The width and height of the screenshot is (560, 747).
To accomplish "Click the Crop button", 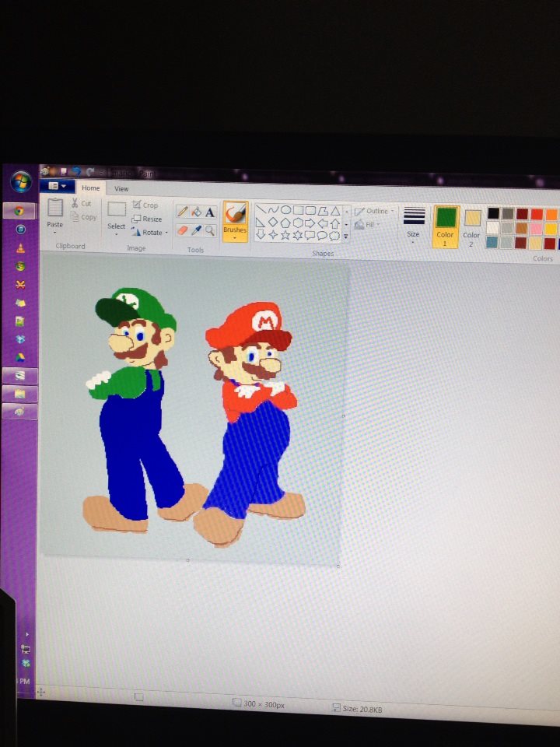I will 145,205.
